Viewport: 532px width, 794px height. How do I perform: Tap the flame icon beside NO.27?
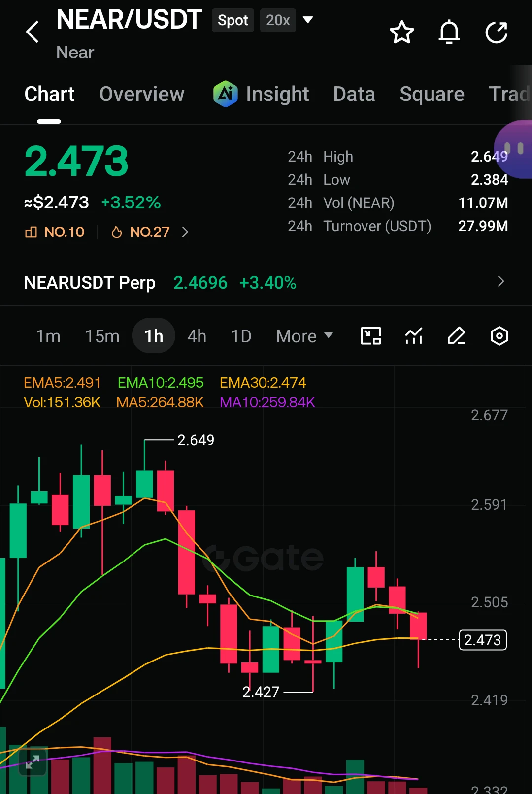pos(117,232)
